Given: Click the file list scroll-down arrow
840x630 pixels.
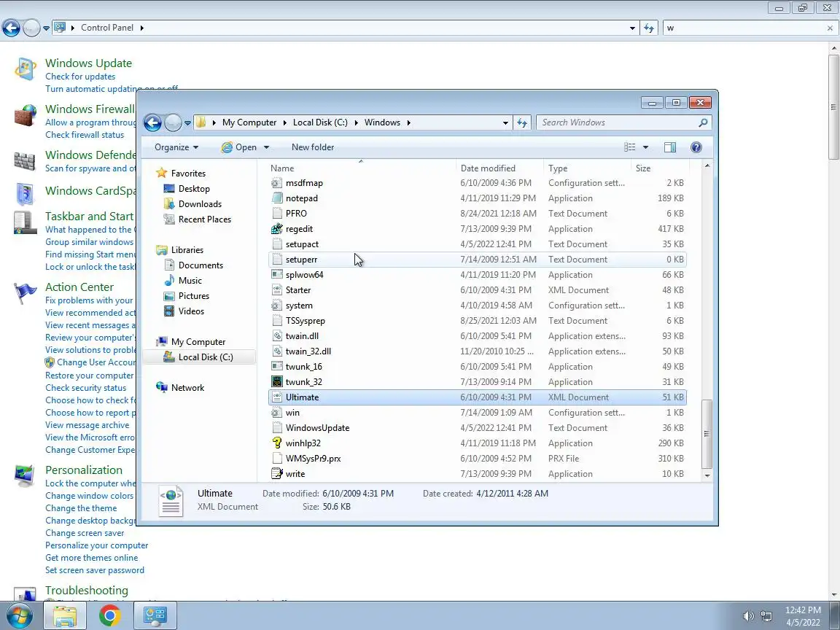Looking at the screenshot, I should click(x=707, y=475).
